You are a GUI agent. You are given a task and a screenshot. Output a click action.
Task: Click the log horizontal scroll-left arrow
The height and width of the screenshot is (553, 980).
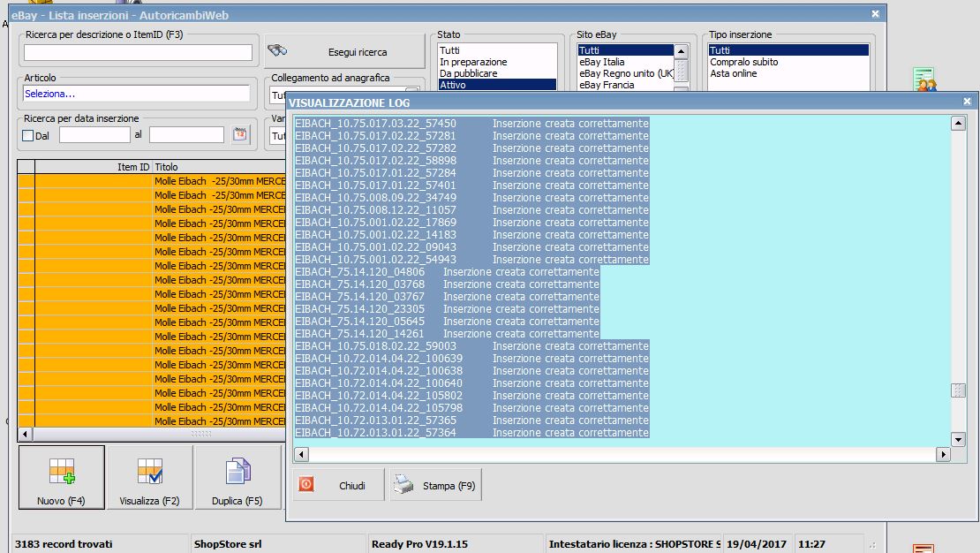[x=301, y=454]
